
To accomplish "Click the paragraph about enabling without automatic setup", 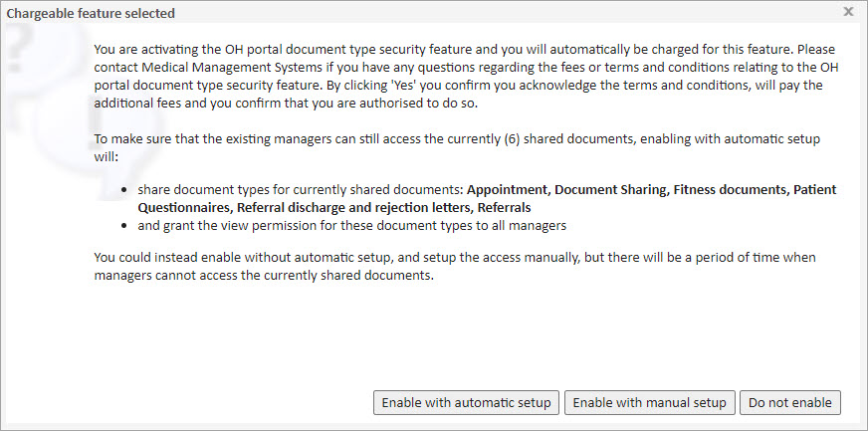I will pos(455,266).
